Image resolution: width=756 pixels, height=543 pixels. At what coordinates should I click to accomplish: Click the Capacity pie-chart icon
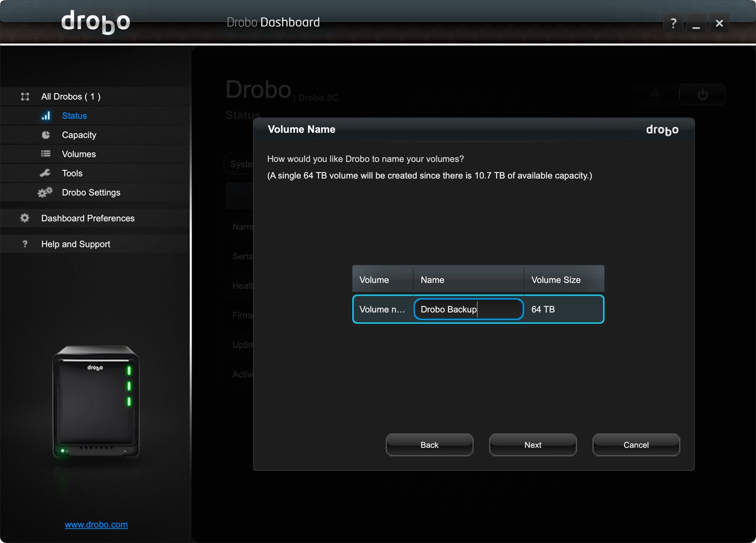[46, 135]
